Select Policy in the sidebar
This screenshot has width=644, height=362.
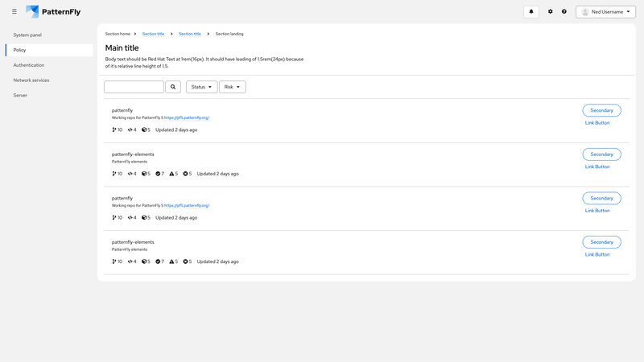click(49, 50)
